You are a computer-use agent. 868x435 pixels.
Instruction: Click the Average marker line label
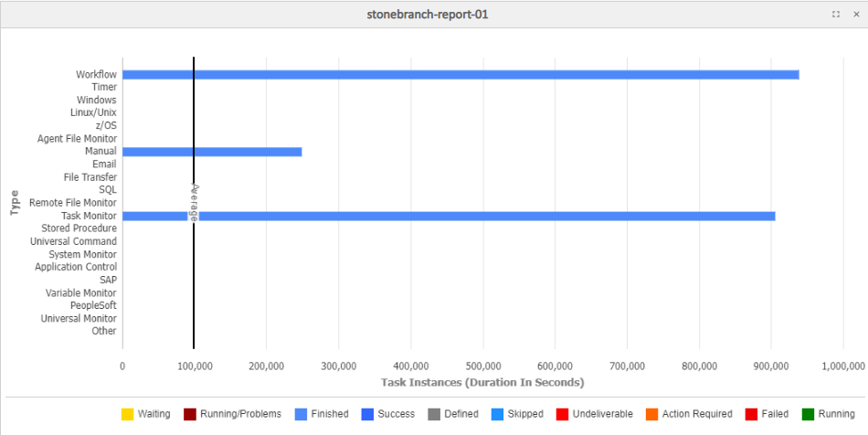[194, 202]
